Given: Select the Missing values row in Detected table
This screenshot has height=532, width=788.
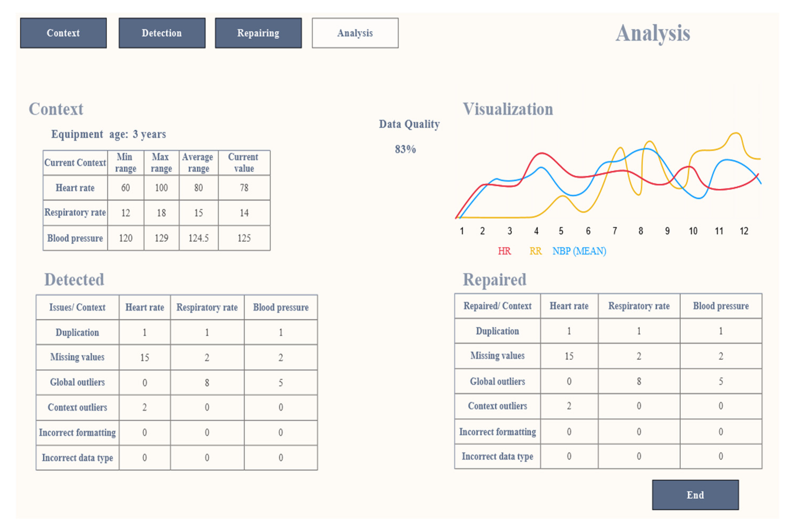Looking at the screenshot, I should [77, 357].
